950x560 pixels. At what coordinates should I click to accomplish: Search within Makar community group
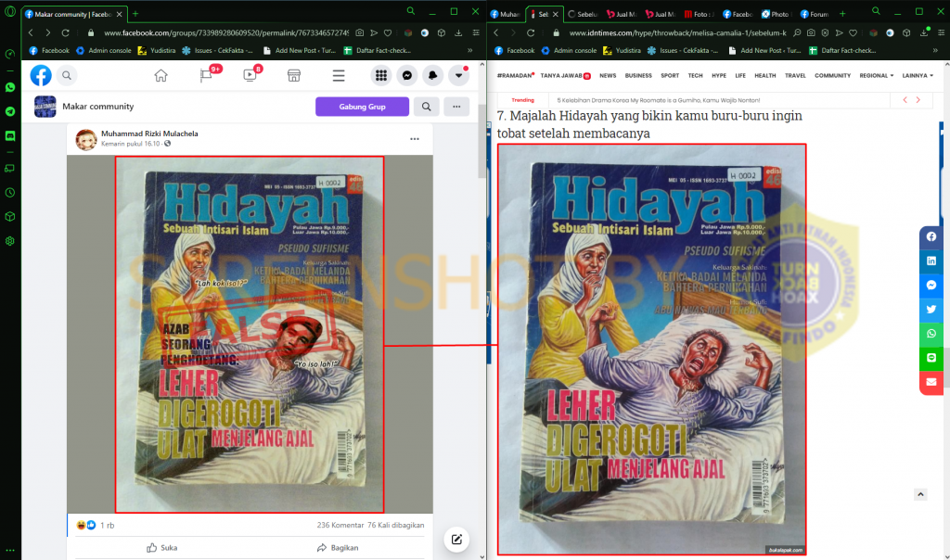[427, 107]
